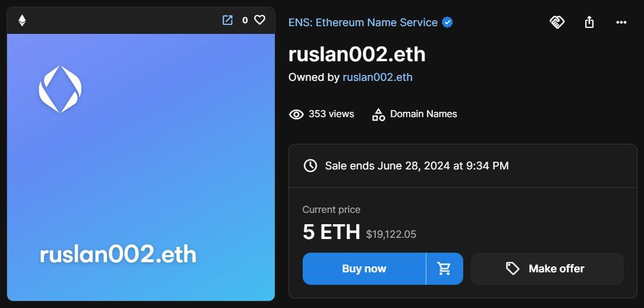Image resolution: width=644 pixels, height=308 pixels.
Task: Open the Domain Names category
Action: coord(423,114)
